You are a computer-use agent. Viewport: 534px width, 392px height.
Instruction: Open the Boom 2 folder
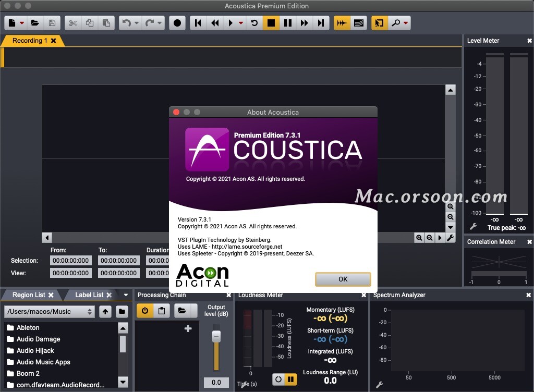pos(28,373)
